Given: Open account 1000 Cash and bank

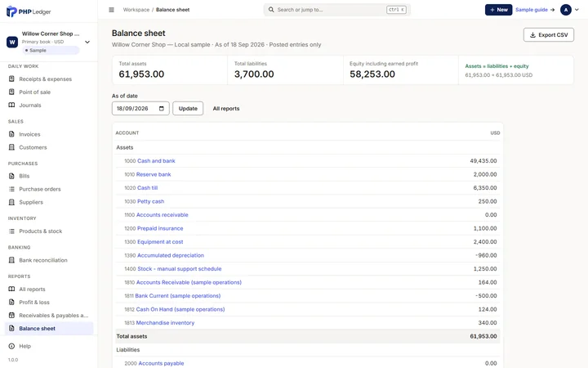Looking at the screenshot, I should coord(156,161).
